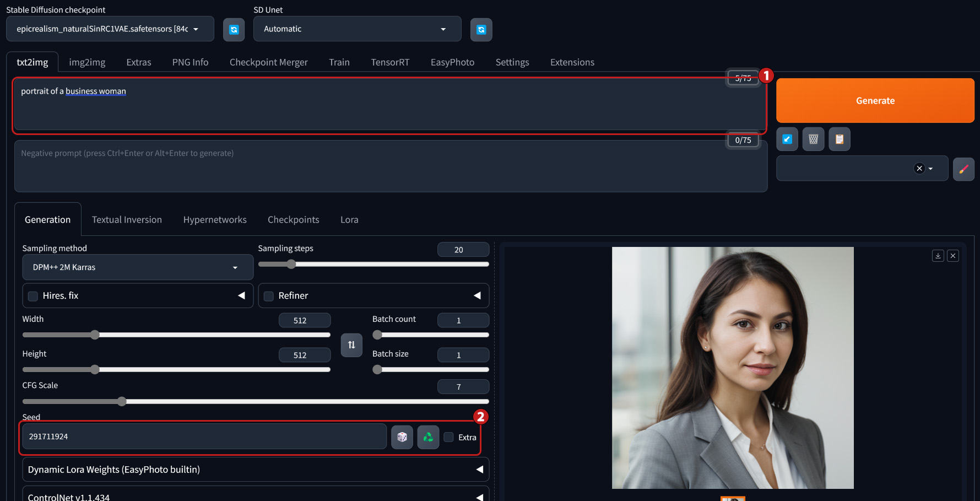Adjust the Batch count slider
The image size is (980, 501).
click(x=431, y=335)
